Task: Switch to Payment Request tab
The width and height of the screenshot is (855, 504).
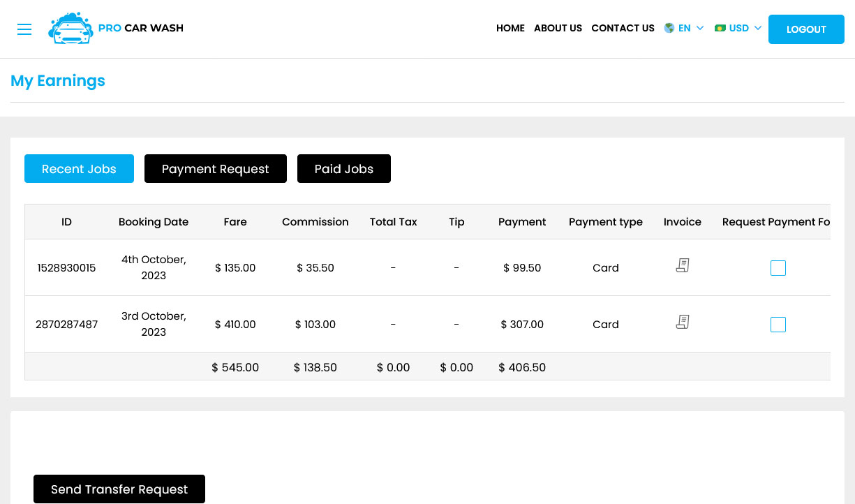Action: [x=216, y=169]
